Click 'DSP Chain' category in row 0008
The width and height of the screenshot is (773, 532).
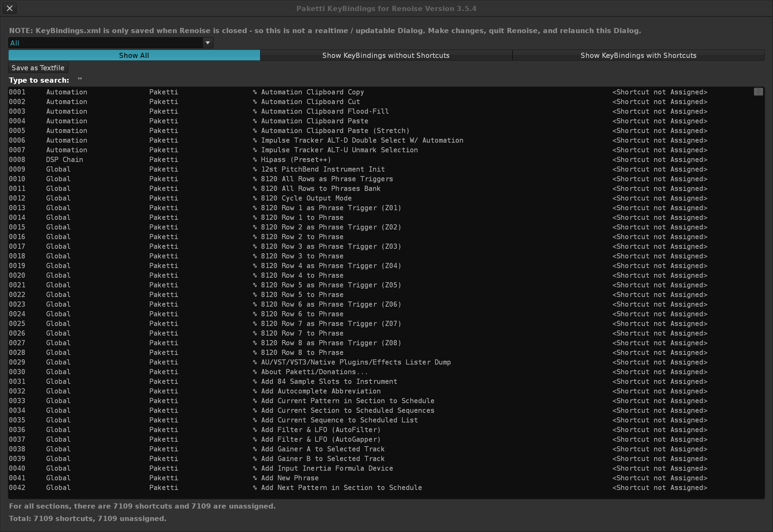64,160
